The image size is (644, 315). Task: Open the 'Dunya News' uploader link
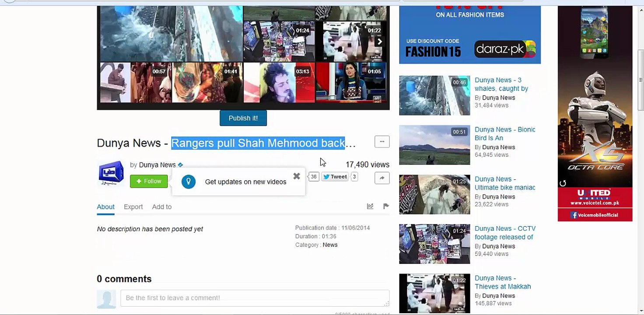click(157, 165)
